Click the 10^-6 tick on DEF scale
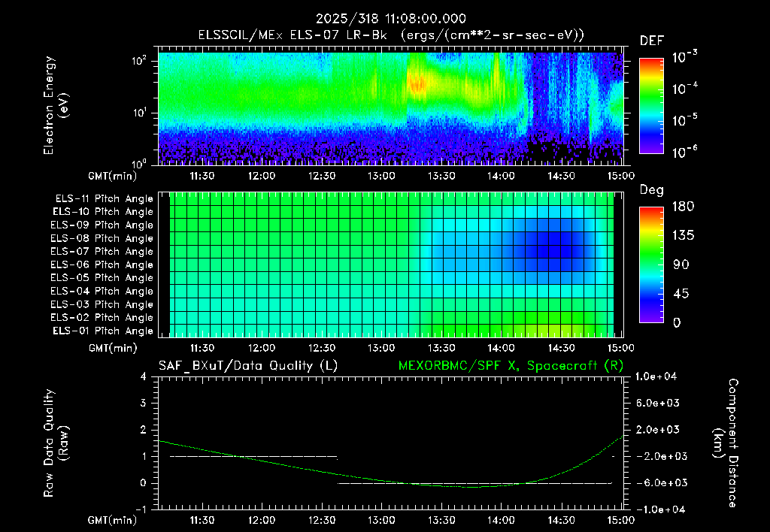Screen dimensions: 770x532 point(685,152)
